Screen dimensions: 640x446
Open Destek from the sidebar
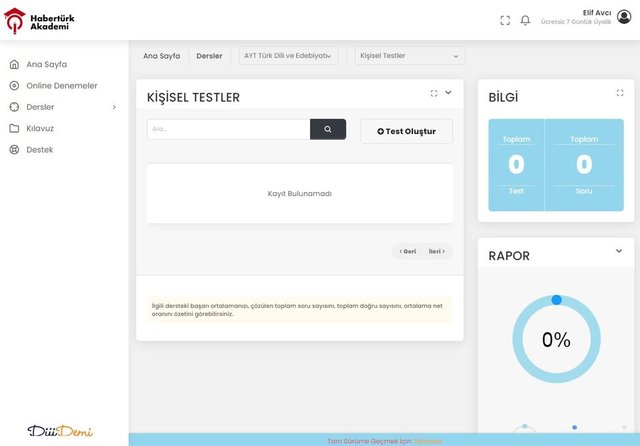(x=39, y=150)
